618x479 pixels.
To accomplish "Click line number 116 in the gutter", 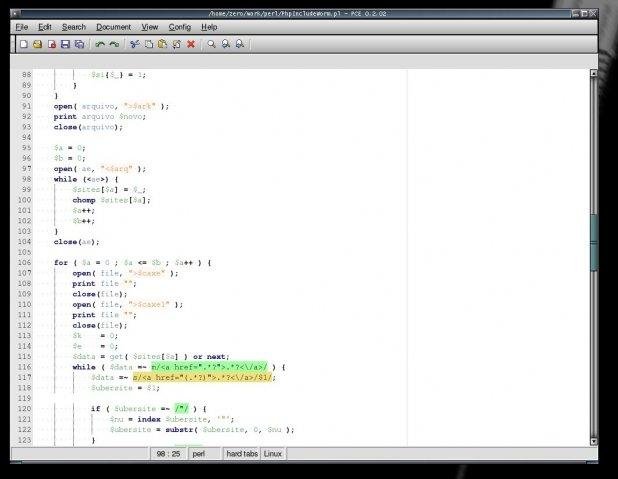I will [24, 367].
